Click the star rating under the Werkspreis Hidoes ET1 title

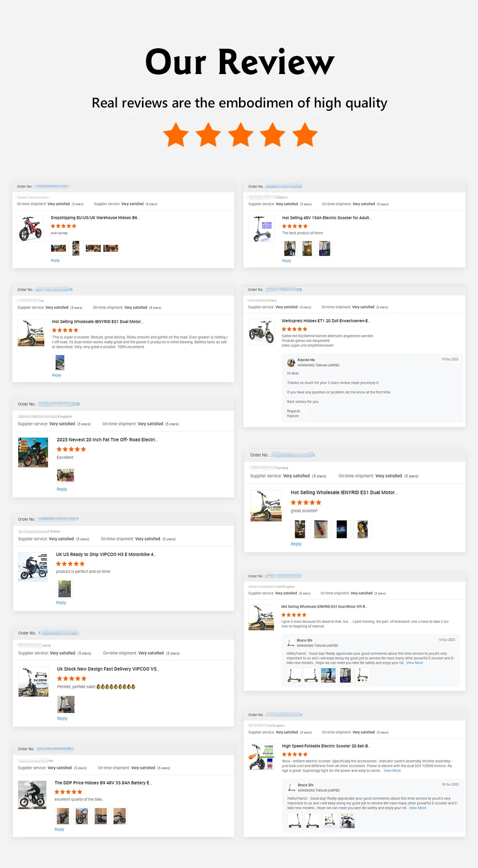point(294,329)
